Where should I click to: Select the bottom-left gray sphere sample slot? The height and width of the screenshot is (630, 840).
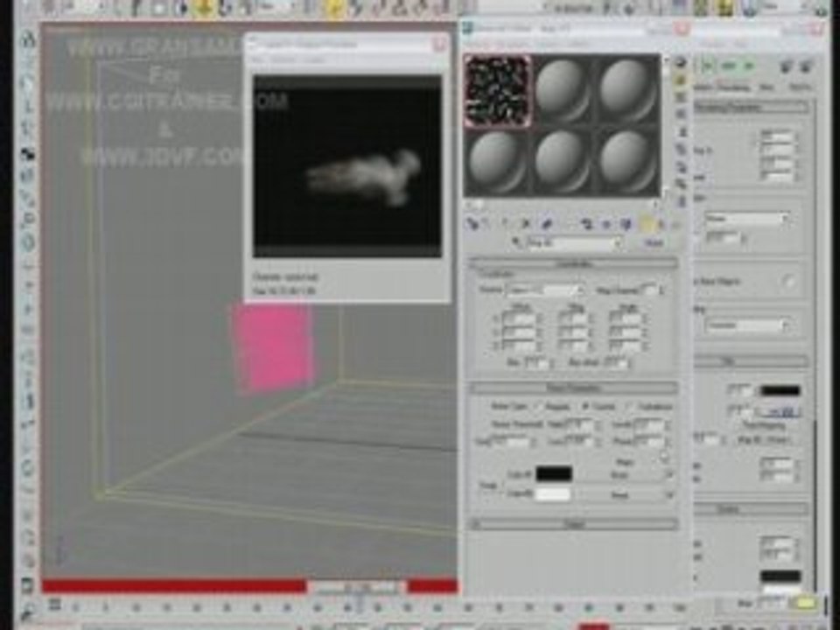pyautogui.click(x=498, y=163)
